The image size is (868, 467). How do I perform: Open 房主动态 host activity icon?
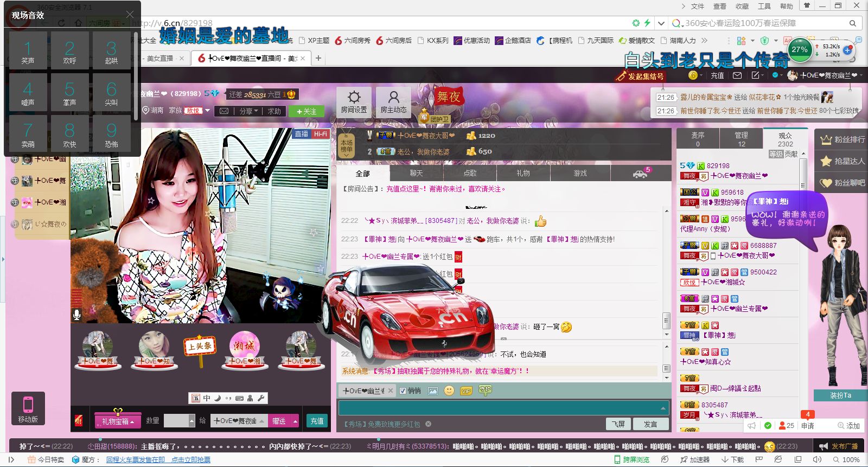pyautogui.click(x=393, y=102)
